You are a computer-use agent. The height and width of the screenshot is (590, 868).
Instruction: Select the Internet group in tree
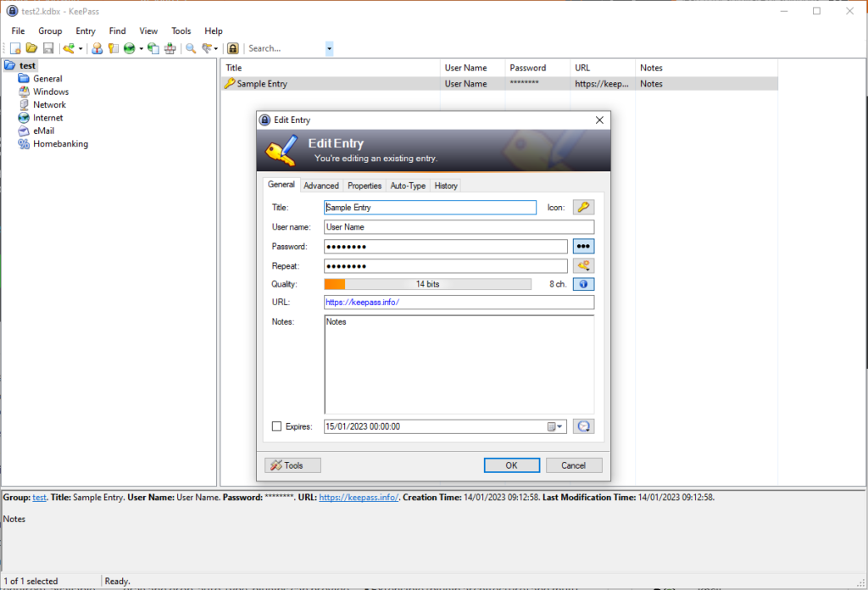48,118
